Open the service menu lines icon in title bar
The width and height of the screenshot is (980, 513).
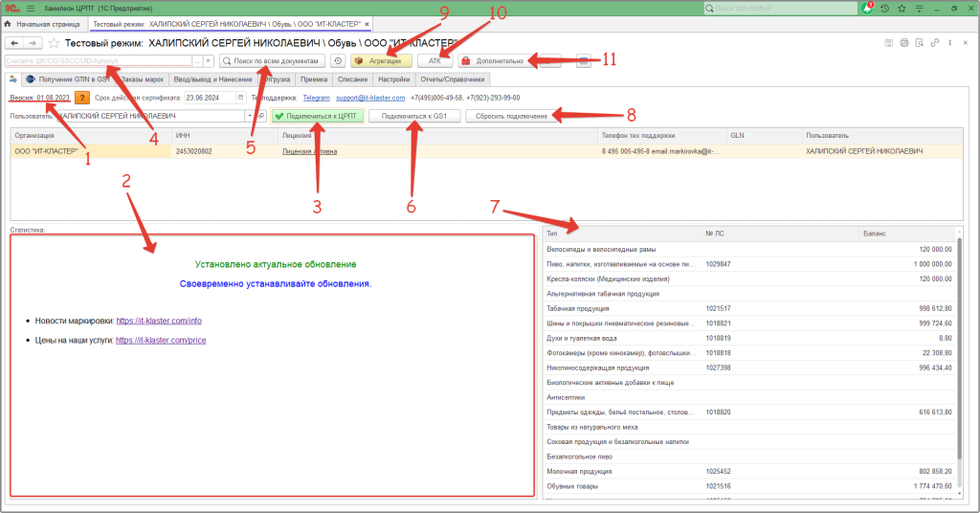[919, 8]
